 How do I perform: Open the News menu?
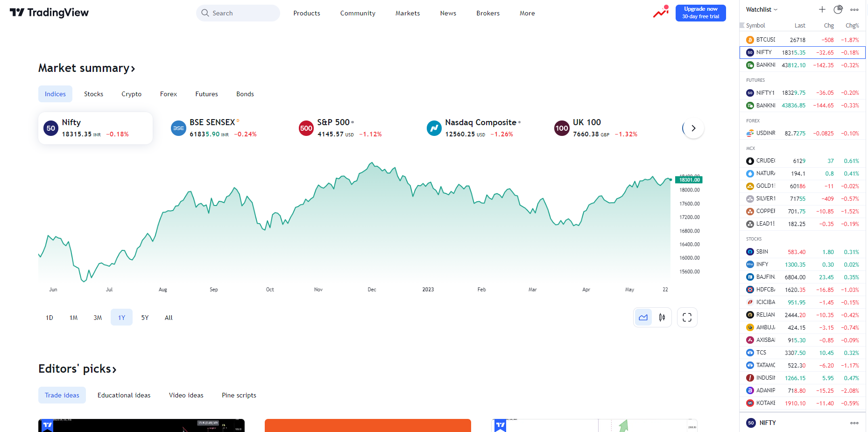tap(448, 13)
